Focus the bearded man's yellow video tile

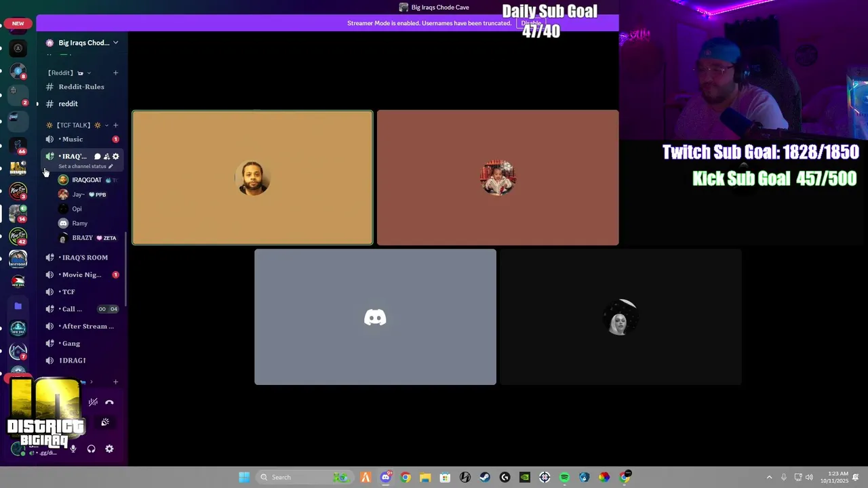[x=252, y=178]
